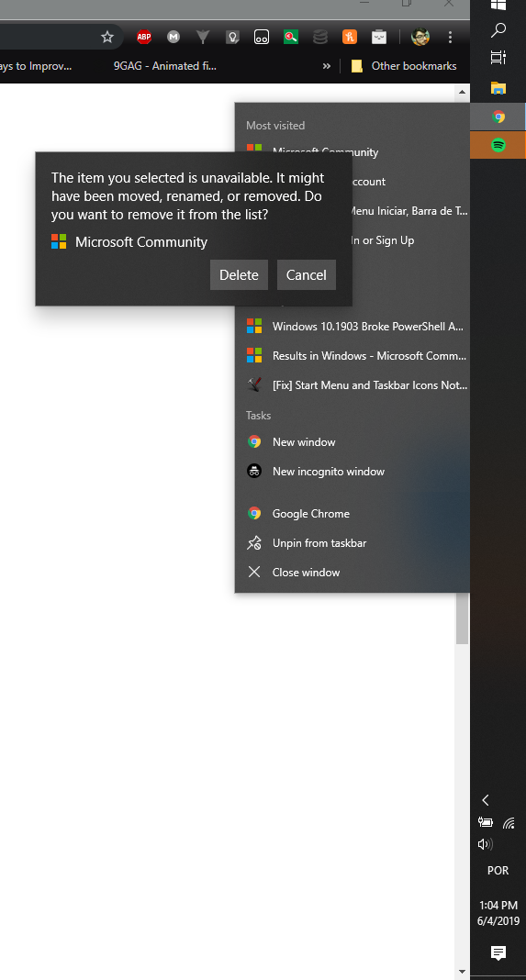Click the Microsoft Community name in the dialog
526x980 pixels.
tap(141, 242)
